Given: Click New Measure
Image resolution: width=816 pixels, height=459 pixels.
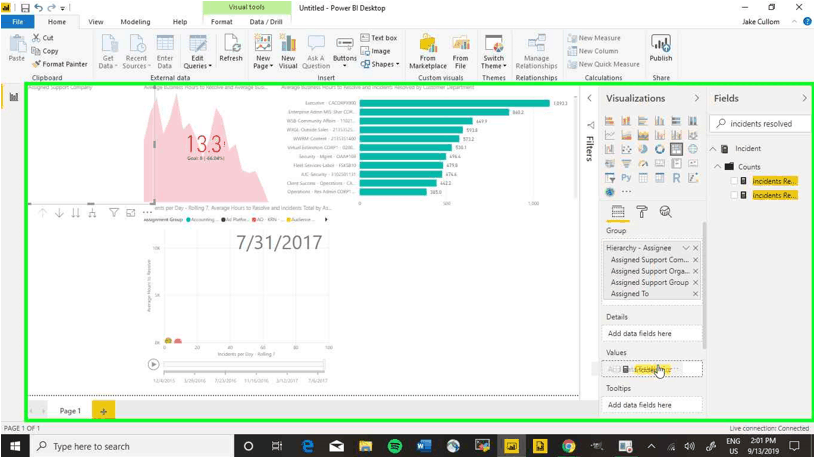Looking at the screenshot, I should click(x=594, y=38).
